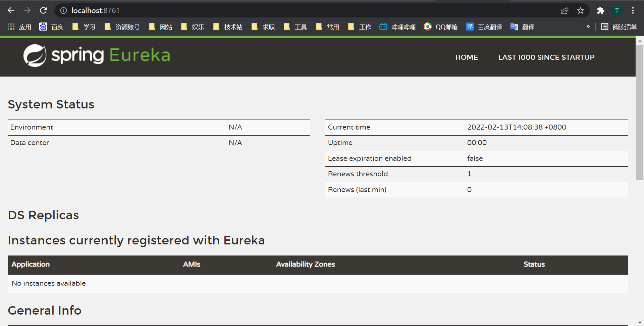The height and width of the screenshot is (326, 644).
Task: Click the General Info heading
Action: tap(45, 311)
